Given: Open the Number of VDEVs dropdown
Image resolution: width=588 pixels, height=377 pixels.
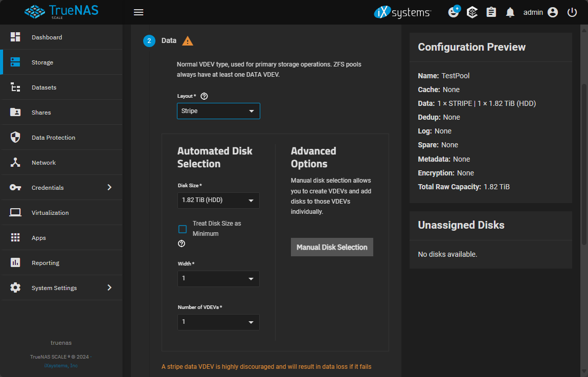Looking at the screenshot, I should (x=218, y=322).
